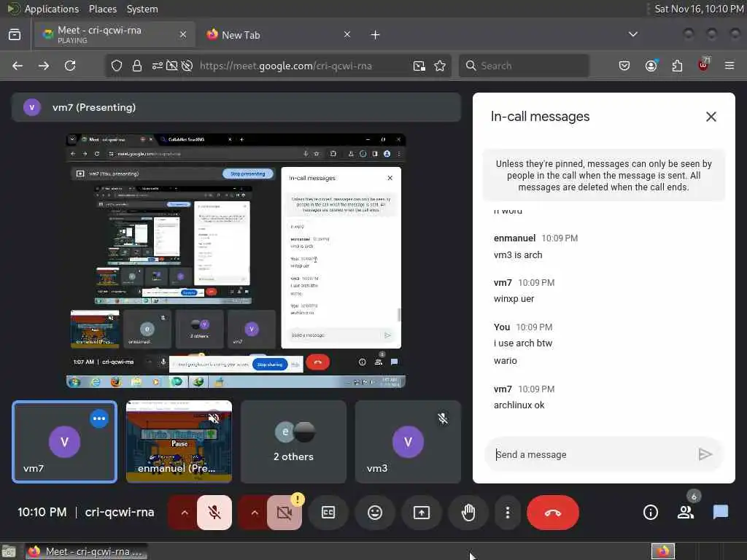
Task: Click message text 'archlinux ok'
Action: (x=519, y=405)
